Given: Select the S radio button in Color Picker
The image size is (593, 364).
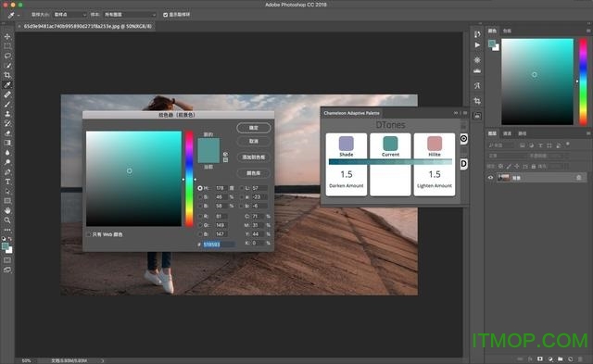Looking at the screenshot, I should click(200, 197).
